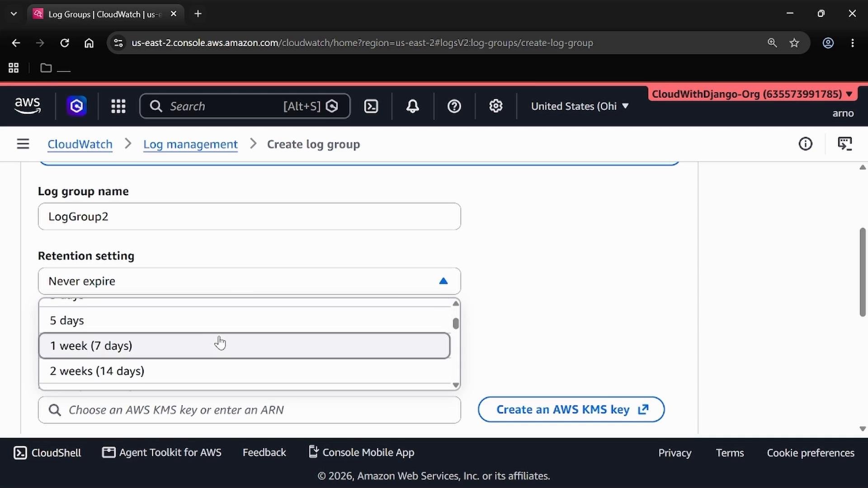Choose 2 weeks (14 days) retention
This screenshot has width=868, height=488.
245,371
